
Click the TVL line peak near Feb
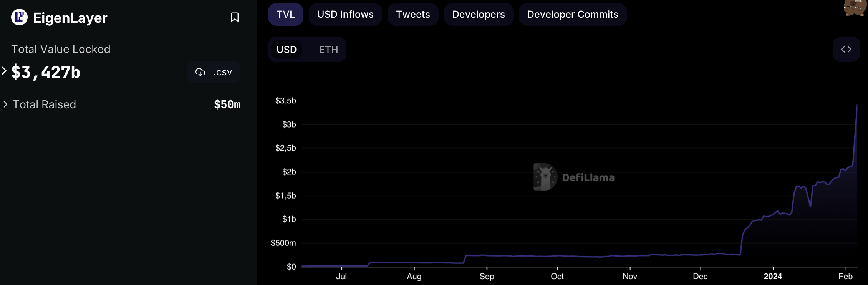tap(857, 105)
